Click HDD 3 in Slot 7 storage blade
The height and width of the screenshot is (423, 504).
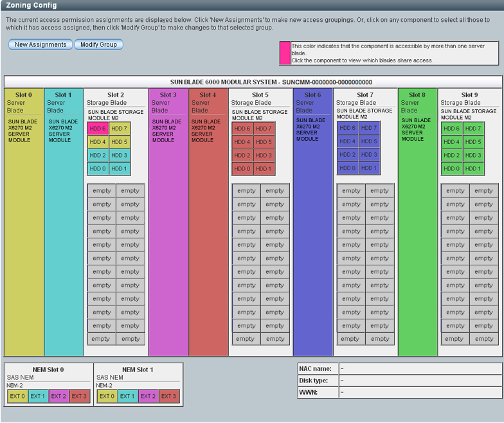(x=369, y=154)
